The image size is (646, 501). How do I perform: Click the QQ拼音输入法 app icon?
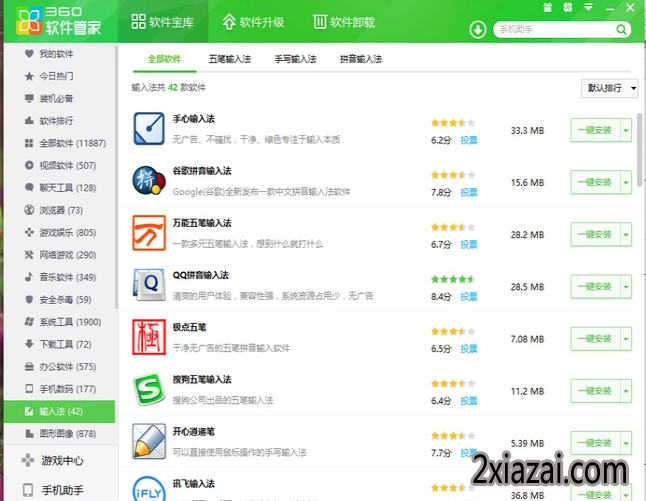point(149,285)
